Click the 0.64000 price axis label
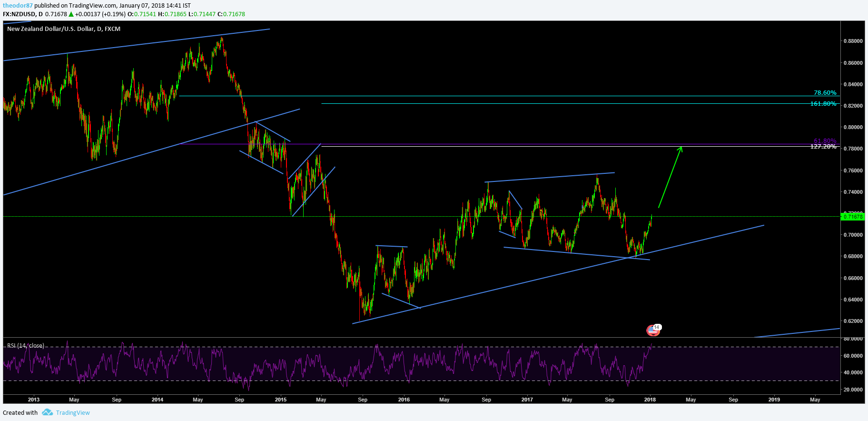This screenshot has height=421, width=868. (x=853, y=300)
